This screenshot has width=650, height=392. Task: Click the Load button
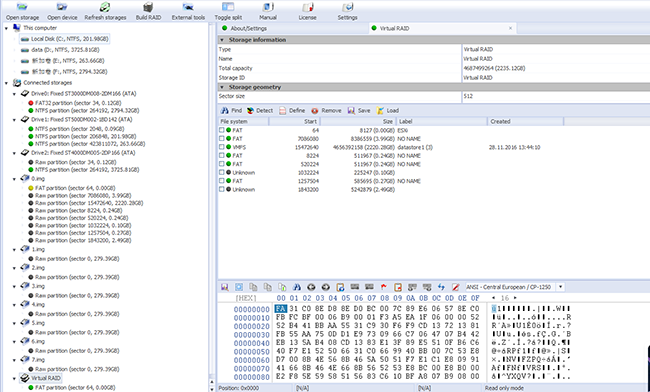pyautogui.click(x=388, y=111)
